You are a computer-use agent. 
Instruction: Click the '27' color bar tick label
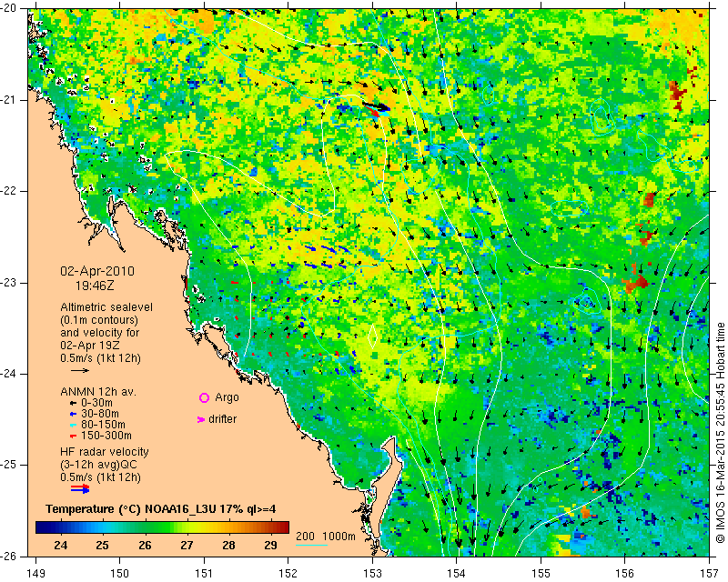(187, 546)
